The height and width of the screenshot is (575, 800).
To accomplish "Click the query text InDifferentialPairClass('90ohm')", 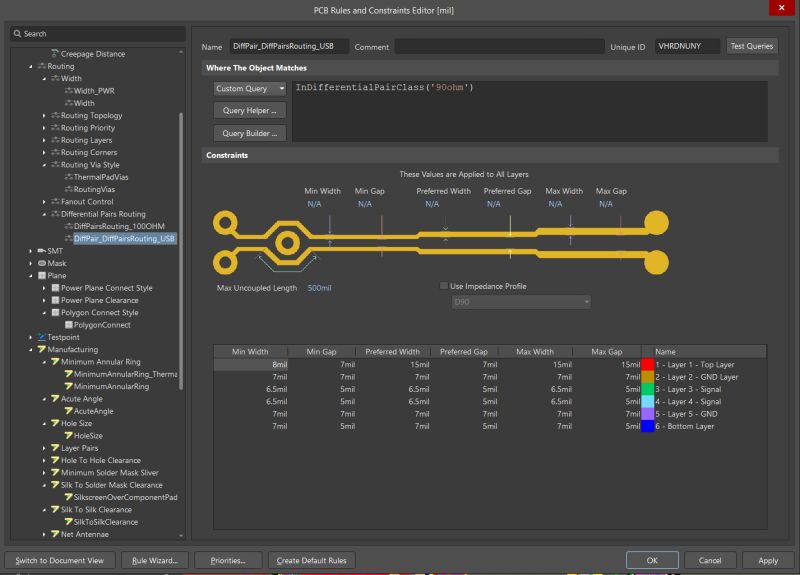I will click(x=384, y=87).
